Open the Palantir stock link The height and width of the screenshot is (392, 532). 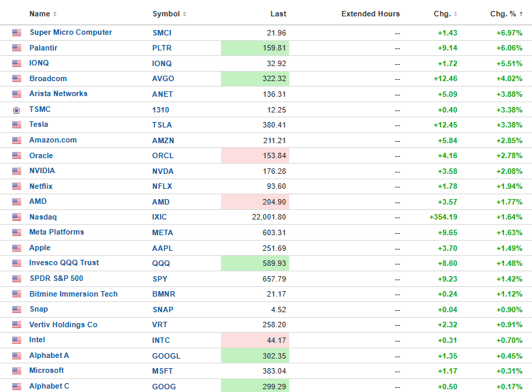tap(43, 48)
